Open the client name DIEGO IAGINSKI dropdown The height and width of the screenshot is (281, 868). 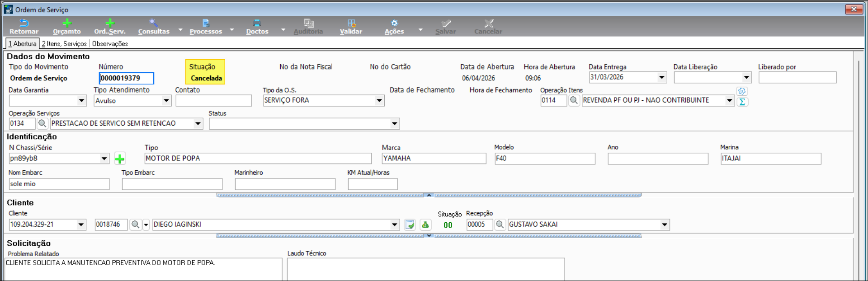point(395,225)
